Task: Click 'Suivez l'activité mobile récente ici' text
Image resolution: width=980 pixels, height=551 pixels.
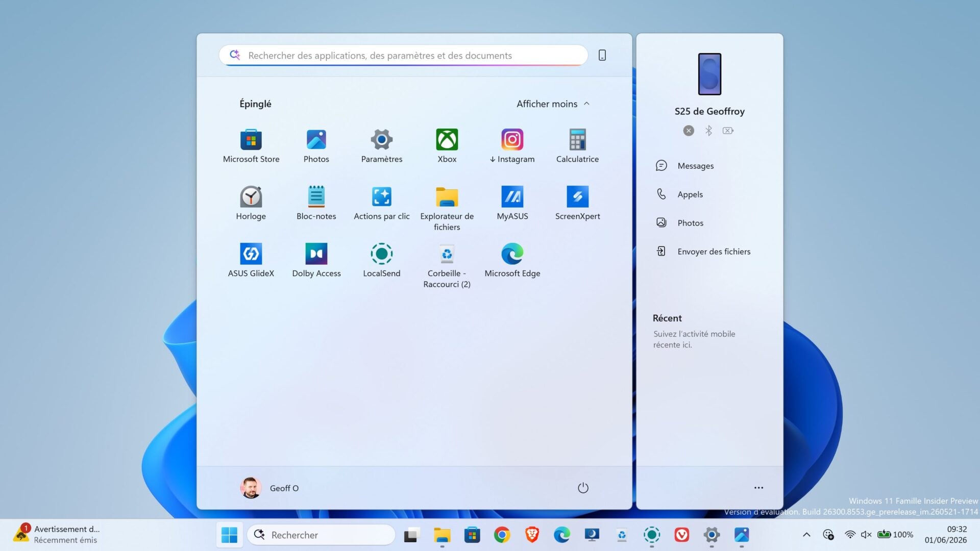Action: click(x=694, y=339)
